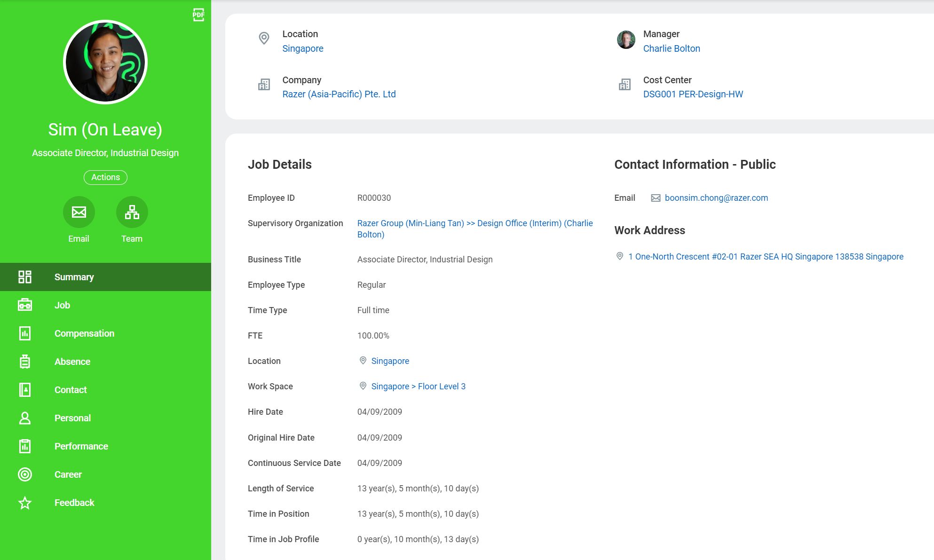
Task: Switch to the Personal tab
Action: click(105, 418)
